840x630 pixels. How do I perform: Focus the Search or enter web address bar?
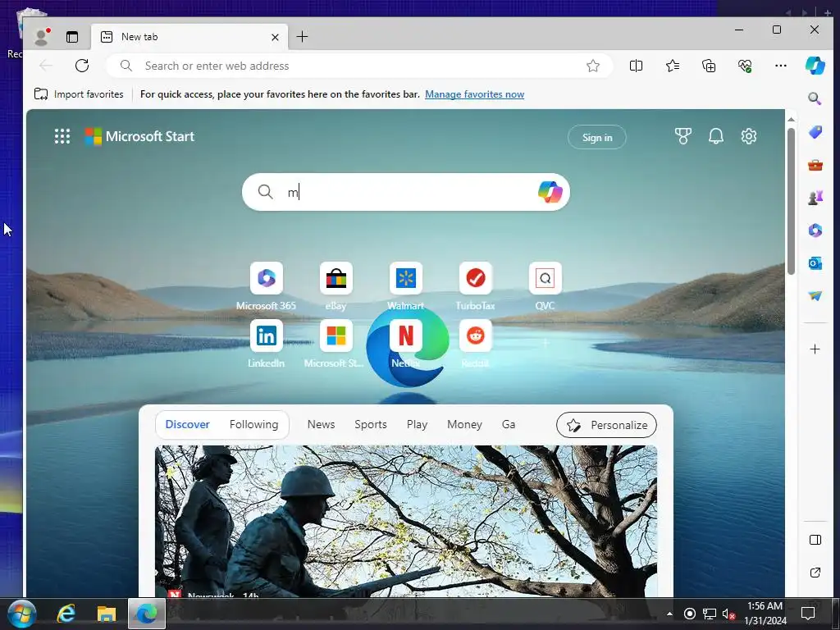(359, 66)
